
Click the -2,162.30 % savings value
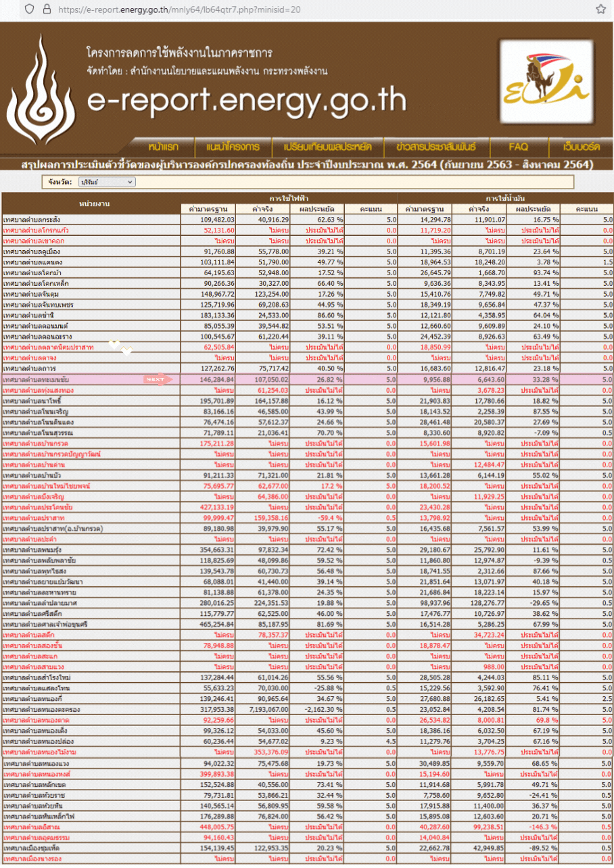tap(323, 710)
